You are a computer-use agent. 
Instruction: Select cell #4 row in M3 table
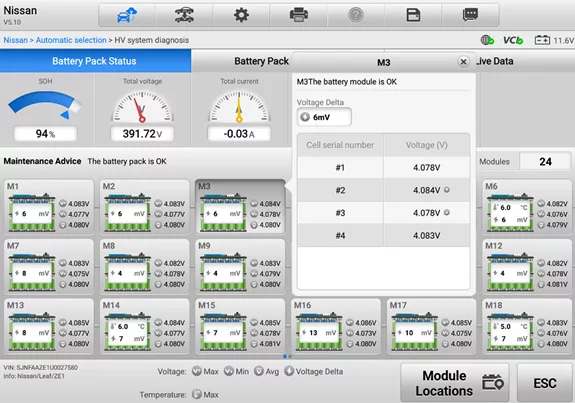pyautogui.click(x=383, y=236)
